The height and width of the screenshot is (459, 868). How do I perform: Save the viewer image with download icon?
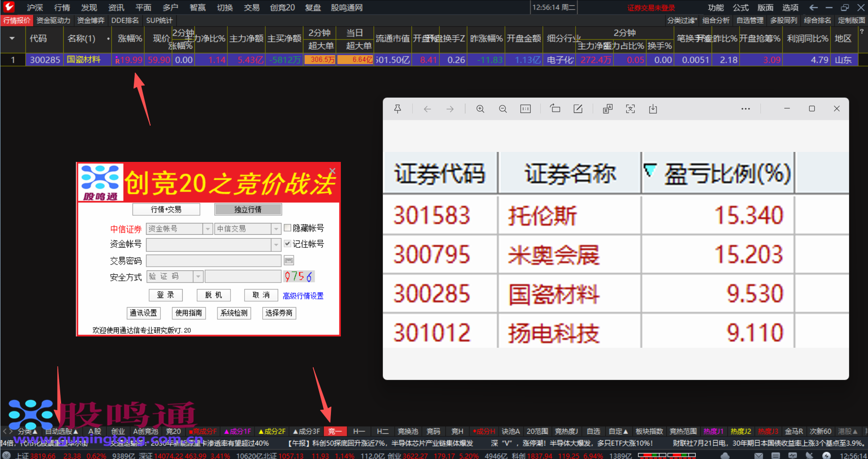pyautogui.click(x=653, y=109)
